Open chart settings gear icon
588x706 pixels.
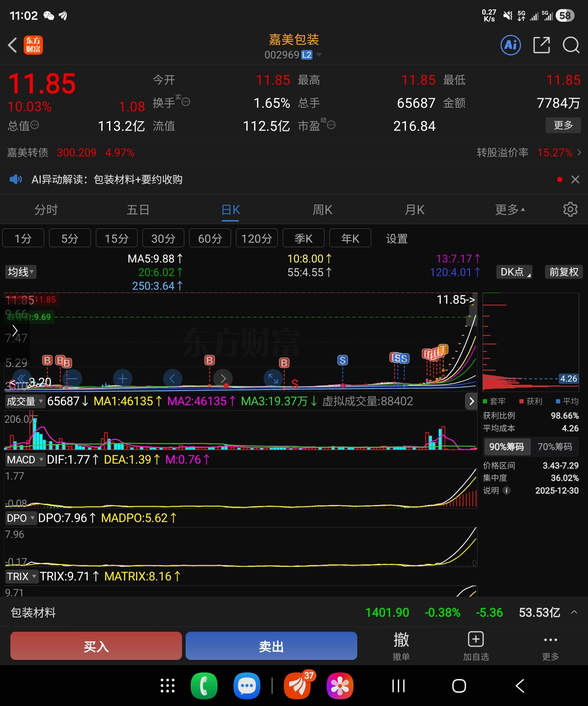pos(570,210)
